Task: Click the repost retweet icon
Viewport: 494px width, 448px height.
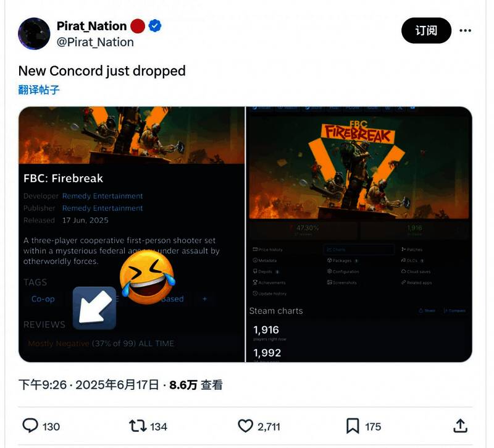Action: (x=137, y=426)
